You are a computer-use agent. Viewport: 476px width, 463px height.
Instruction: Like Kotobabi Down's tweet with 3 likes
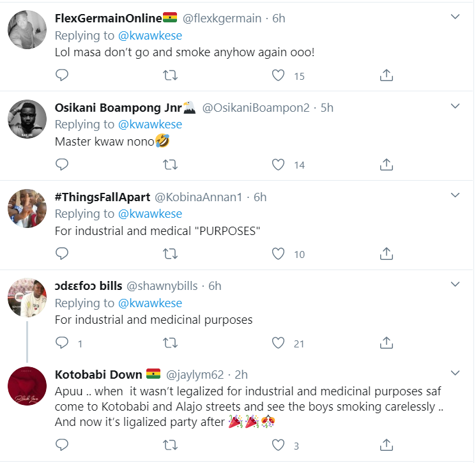(278, 445)
